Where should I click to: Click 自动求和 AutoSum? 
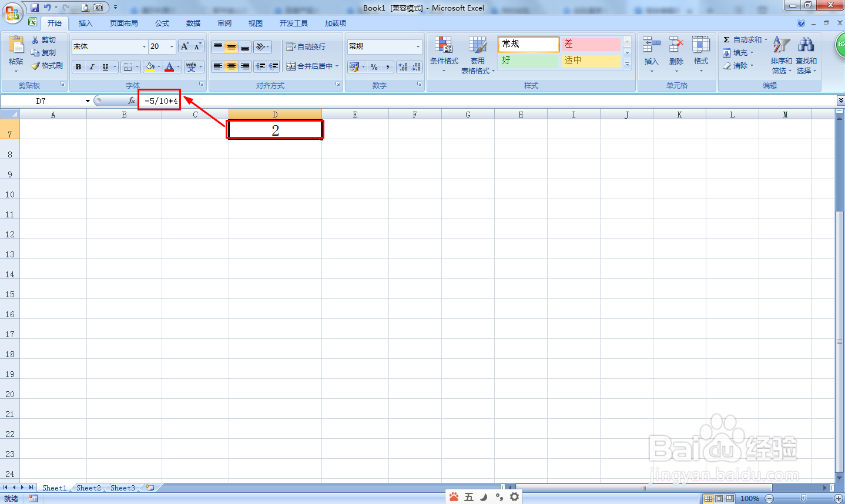click(x=742, y=40)
